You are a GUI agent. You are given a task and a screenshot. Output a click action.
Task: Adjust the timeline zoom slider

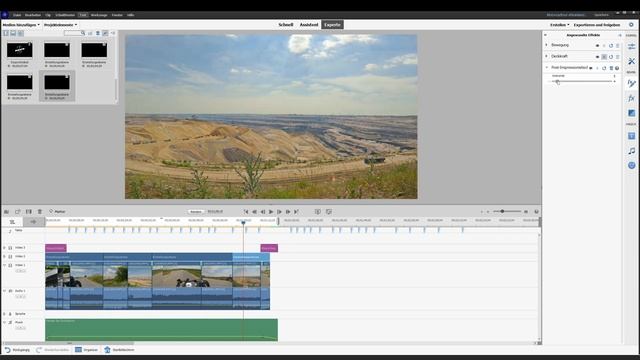coord(502,211)
